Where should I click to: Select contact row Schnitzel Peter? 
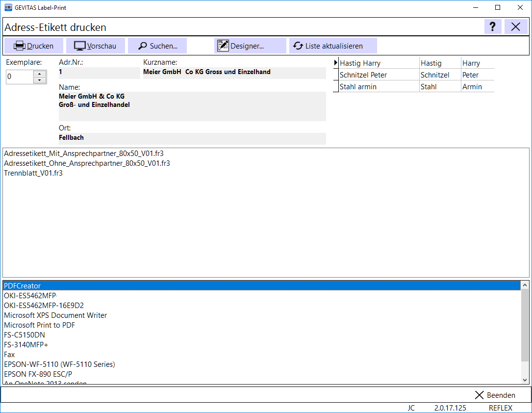[416, 75]
